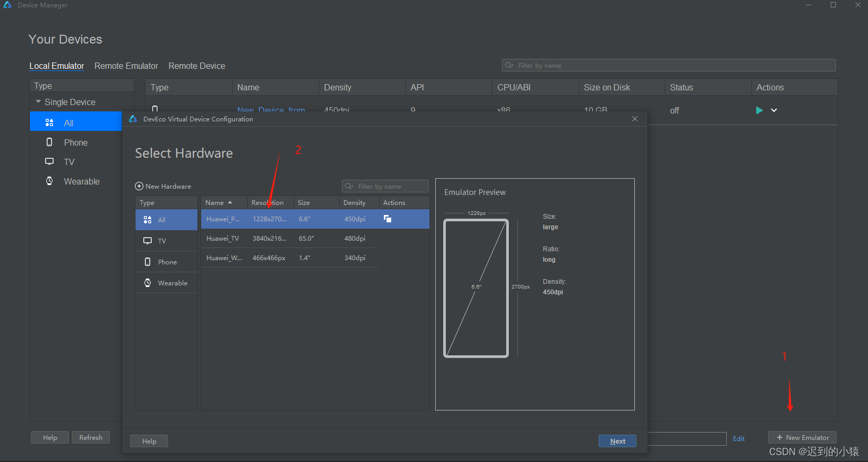Click the Edit link beside New Emulator
This screenshot has height=462, width=868.
(x=739, y=438)
